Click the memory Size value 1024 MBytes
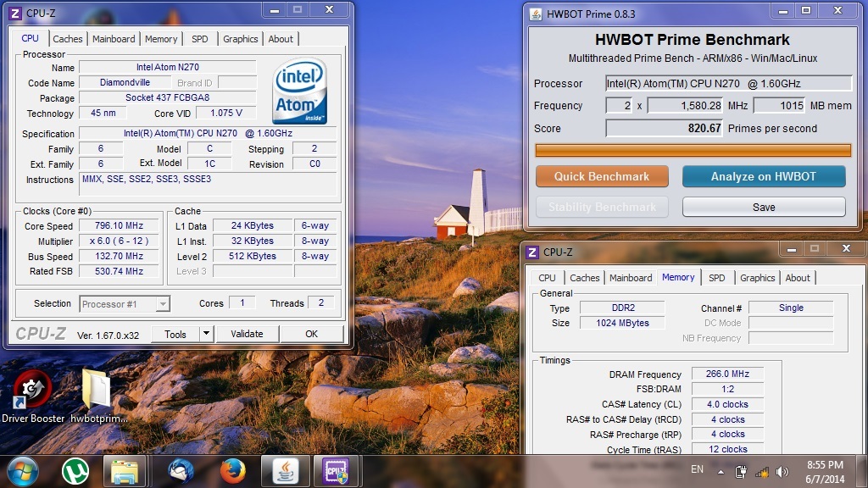 pyautogui.click(x=623, y=323)
